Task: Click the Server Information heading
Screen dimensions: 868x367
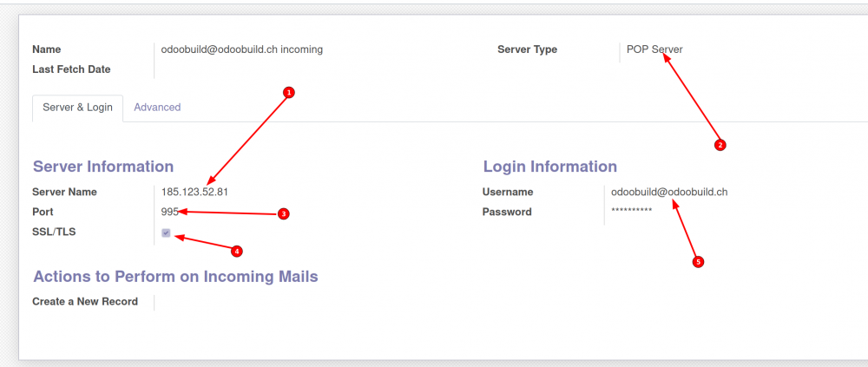Action: coord(103,167)
